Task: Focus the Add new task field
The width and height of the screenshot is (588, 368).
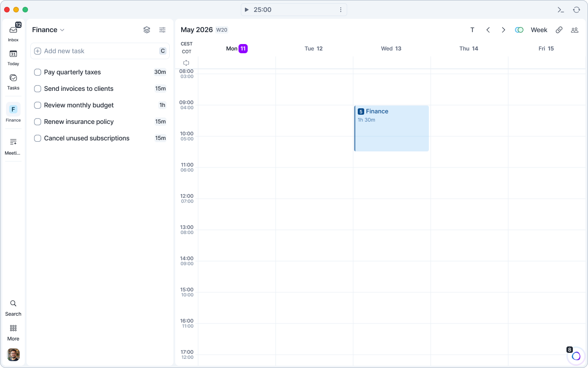Action: click(100, 51)
